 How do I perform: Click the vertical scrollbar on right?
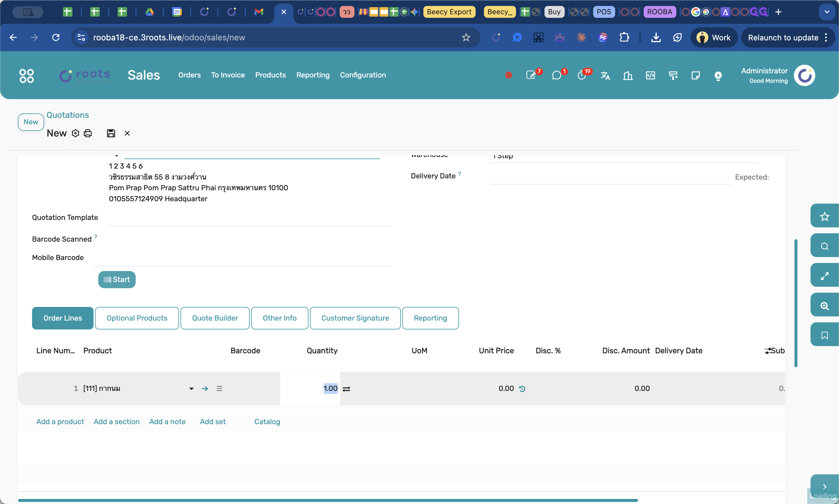point(796,303)
